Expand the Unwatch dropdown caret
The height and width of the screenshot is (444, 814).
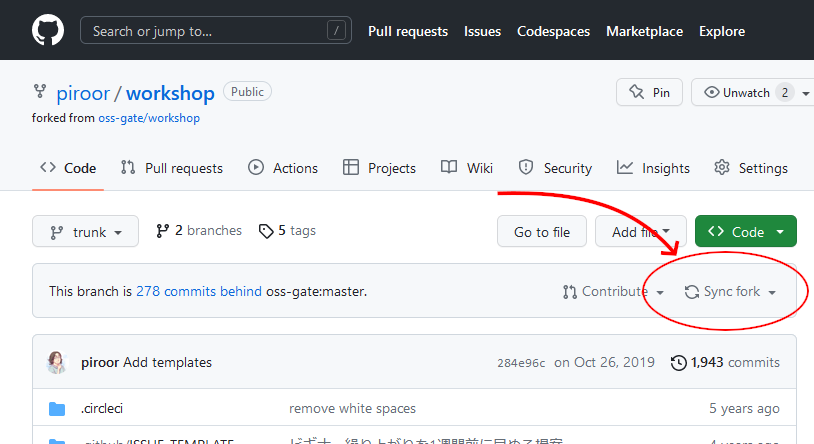pyautogui.click(x=806, y=93)
